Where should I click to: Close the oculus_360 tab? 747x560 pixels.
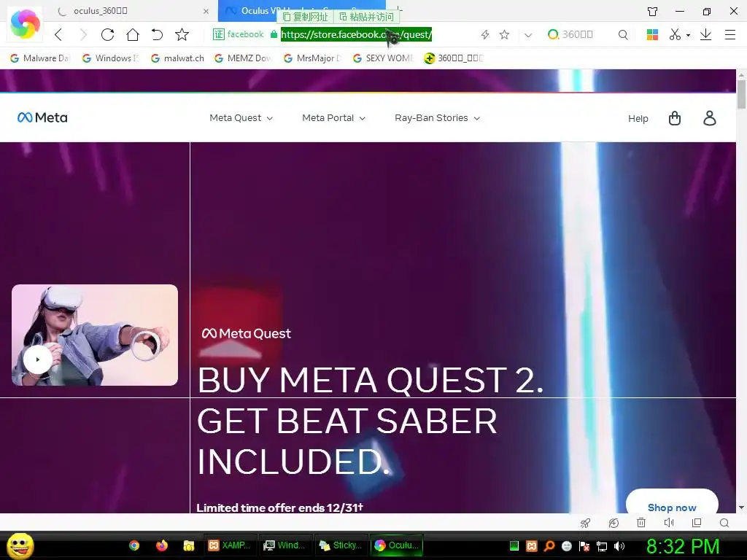pyautogui.click(x=206, y=11)
